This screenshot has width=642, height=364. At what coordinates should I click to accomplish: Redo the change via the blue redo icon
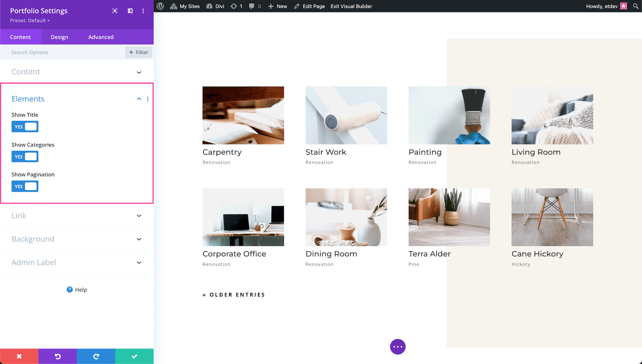pyautogui.click(x=96, y=356)
